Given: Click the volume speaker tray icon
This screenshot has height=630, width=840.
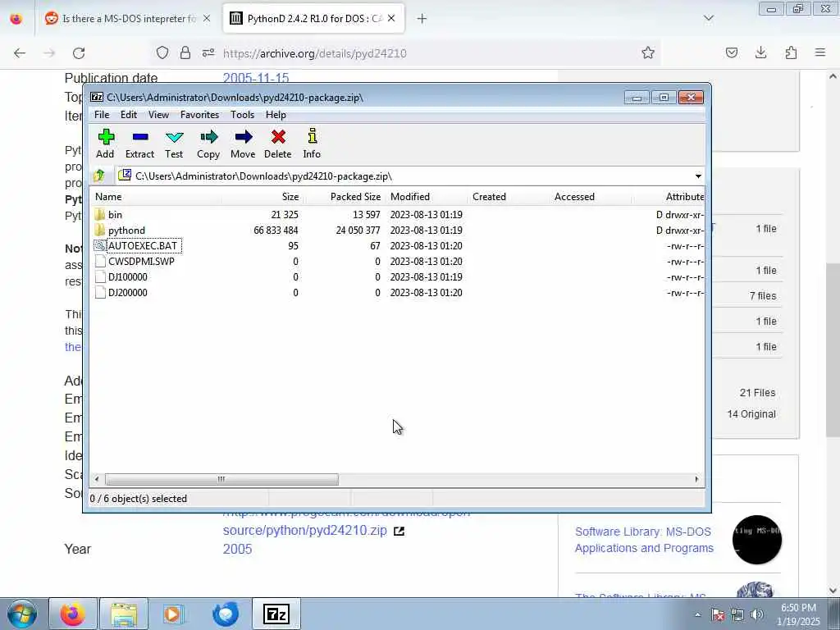Looking at the screenshot, I should click(757, 615).
